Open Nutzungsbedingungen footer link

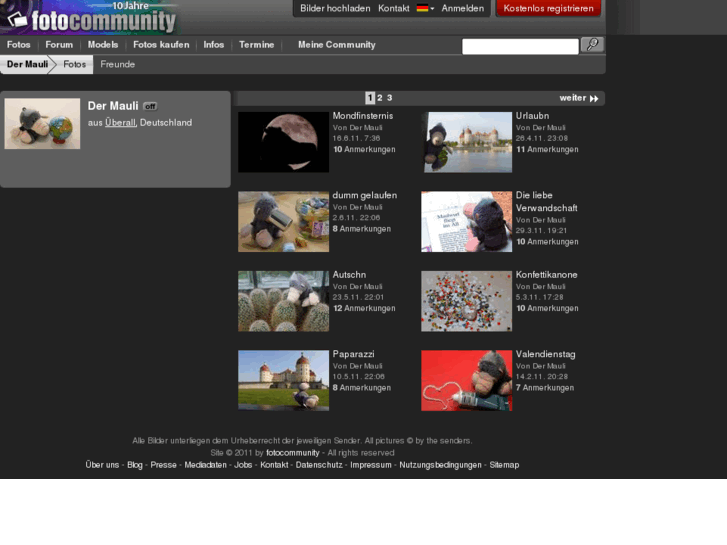coord(440,465)
